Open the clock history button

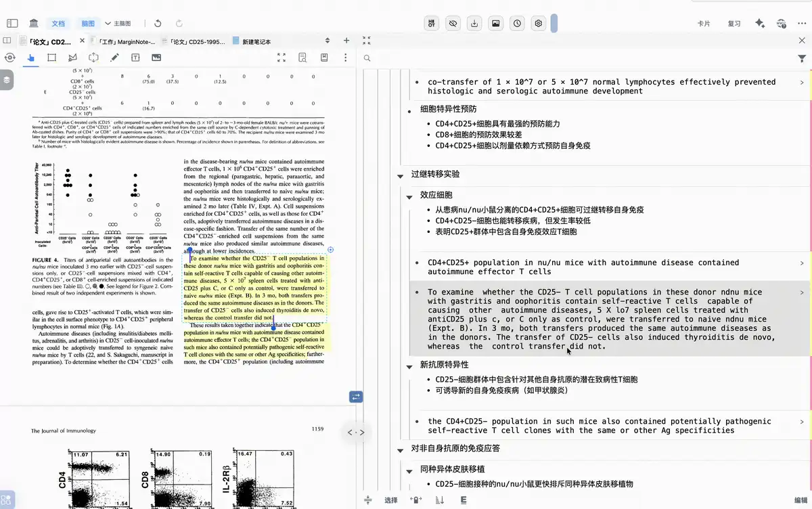518,24
